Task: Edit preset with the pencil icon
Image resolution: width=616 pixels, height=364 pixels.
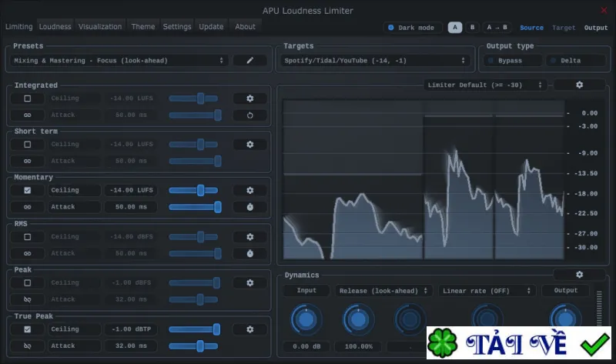Action: pyautogui.click(x=249, y=61)
